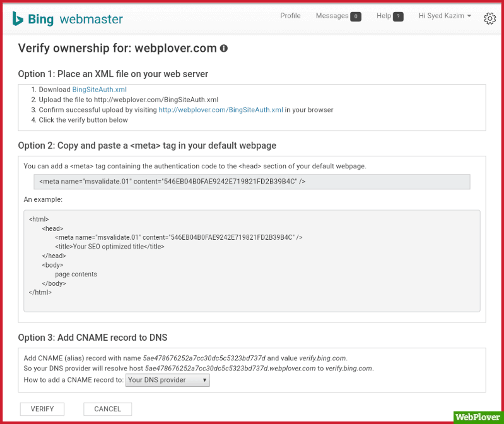Click the title tag line in example
This screenshot has height=424, width=504.
click(110, 247)
